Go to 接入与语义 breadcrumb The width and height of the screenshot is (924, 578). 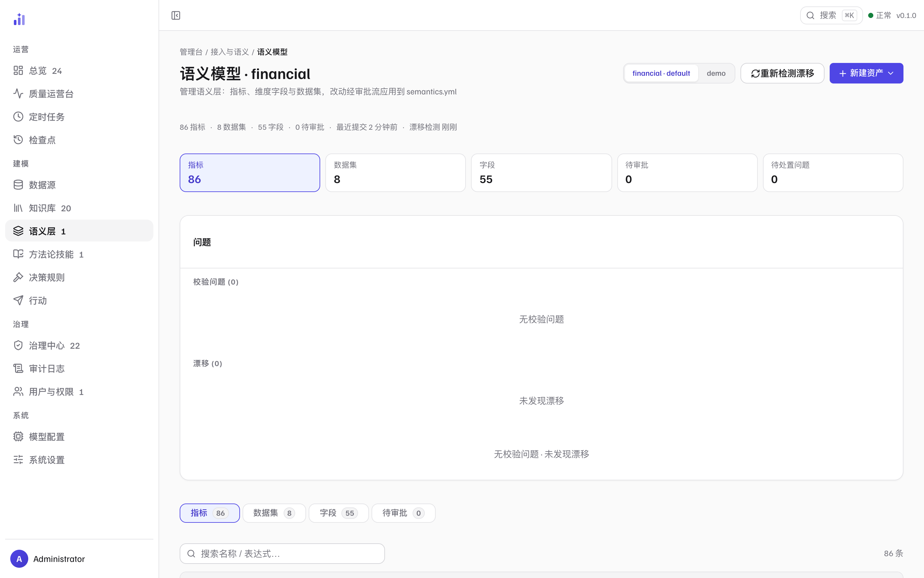(229, 52)
